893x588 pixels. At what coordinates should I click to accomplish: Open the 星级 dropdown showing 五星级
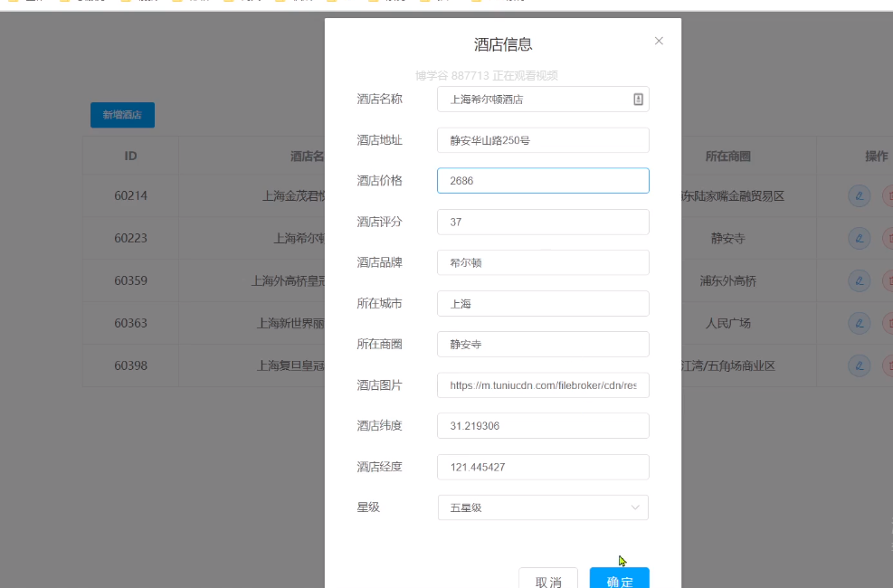tap(543, 507)
